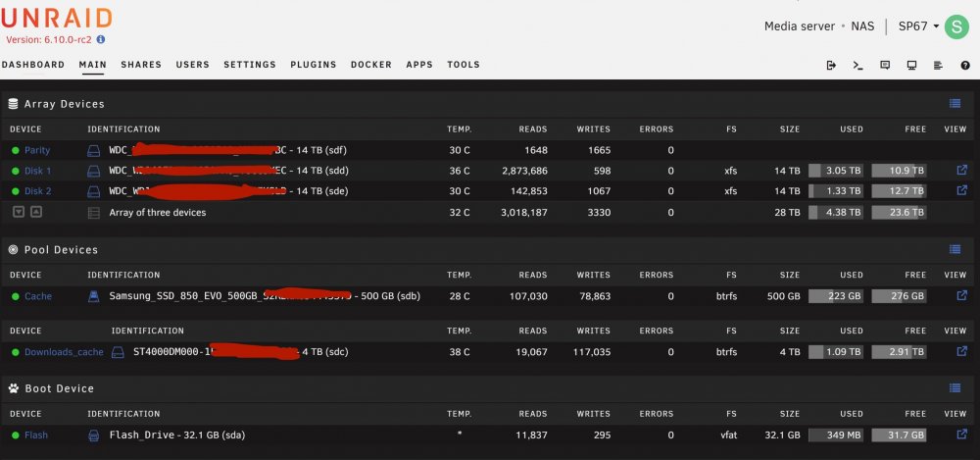Click Disk 1 green status indicator
Screen dimensions: 980x460
pyautogui.click(x=16, y=171)
